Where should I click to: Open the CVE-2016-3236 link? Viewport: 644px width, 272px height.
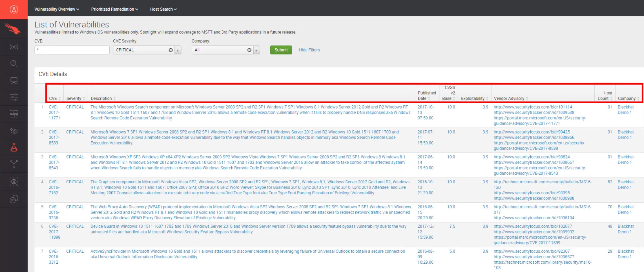click(54, 212)
